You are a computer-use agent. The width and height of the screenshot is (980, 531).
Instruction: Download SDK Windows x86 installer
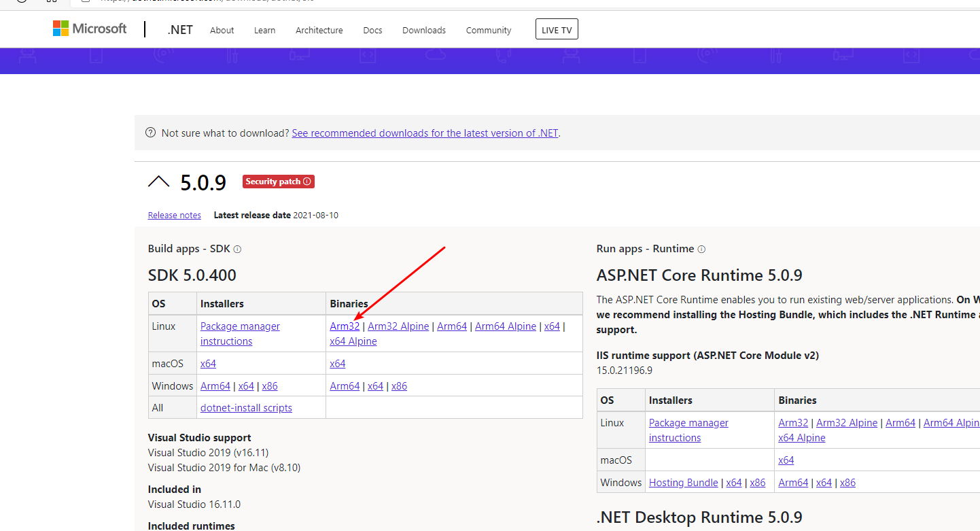pyautogui.click(x=270, y=386)
